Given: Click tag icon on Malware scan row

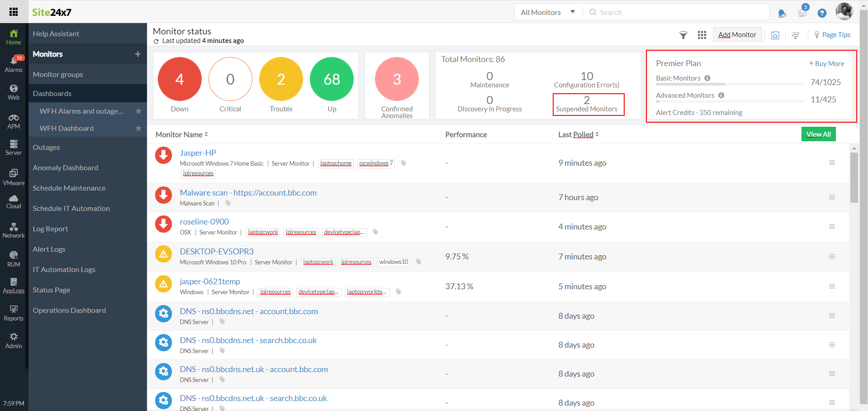Looking at the screenshot, I should [228, 203].
